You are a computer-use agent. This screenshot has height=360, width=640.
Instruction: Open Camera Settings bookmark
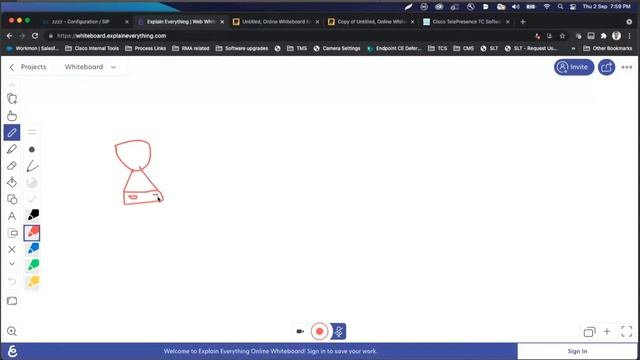coord(337,48)
